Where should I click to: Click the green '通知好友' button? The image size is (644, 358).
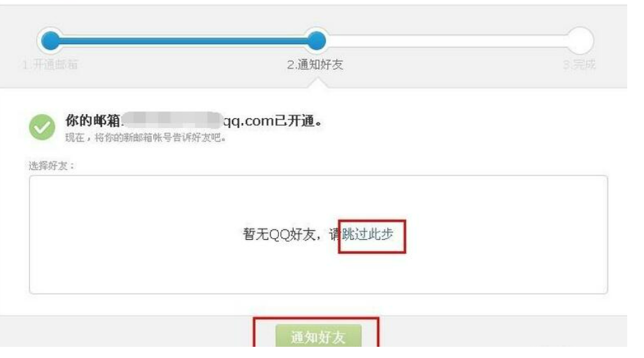(318, 336)
